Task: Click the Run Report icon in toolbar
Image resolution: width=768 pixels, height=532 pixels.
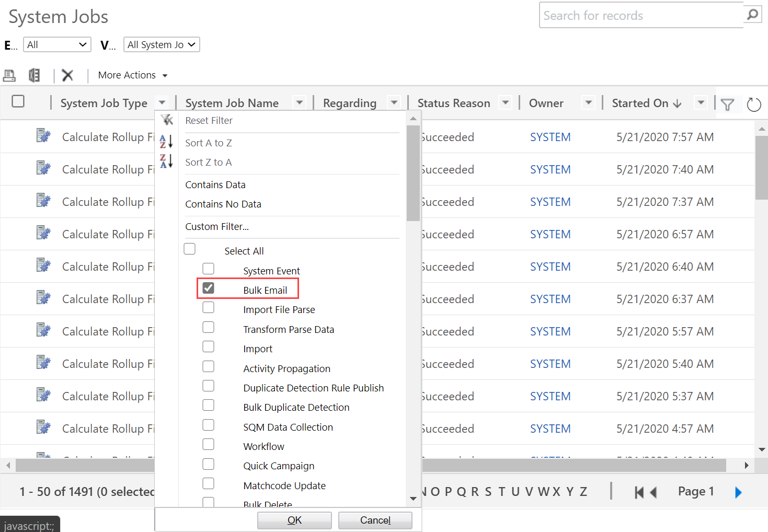Action: tap(34, 75)
